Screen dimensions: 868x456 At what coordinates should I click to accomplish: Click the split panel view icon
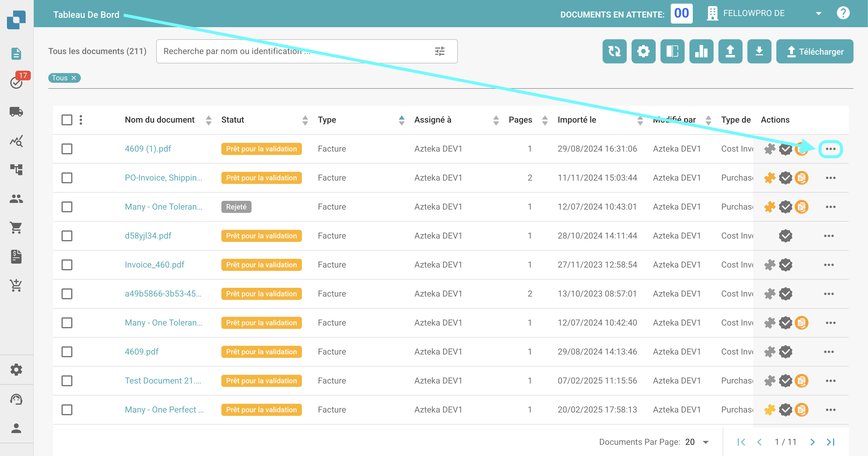pos(672,51)
